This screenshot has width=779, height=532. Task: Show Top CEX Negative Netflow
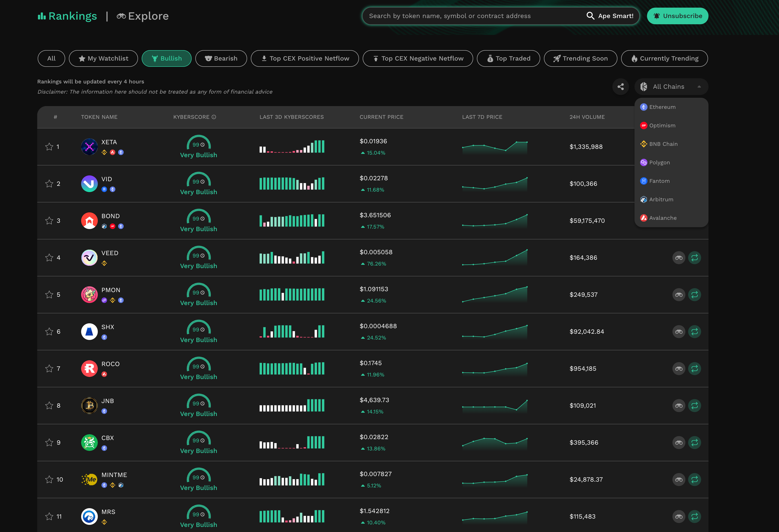coord(418,58)
